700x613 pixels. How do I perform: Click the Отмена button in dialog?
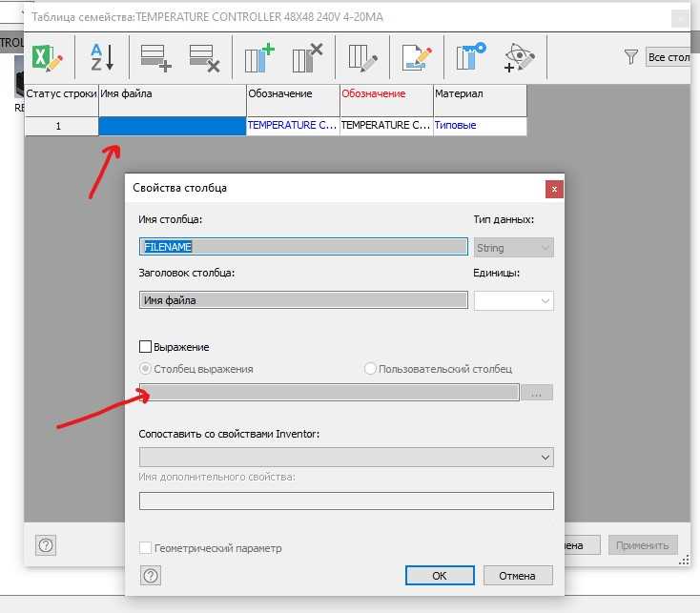click(x=518, y=576)
